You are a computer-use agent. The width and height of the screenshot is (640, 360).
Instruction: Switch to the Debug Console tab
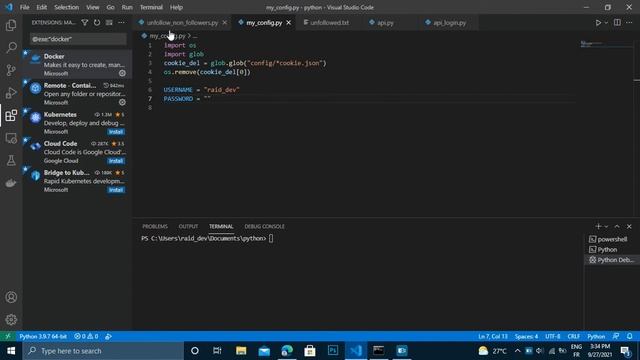[x=264, y=226]
